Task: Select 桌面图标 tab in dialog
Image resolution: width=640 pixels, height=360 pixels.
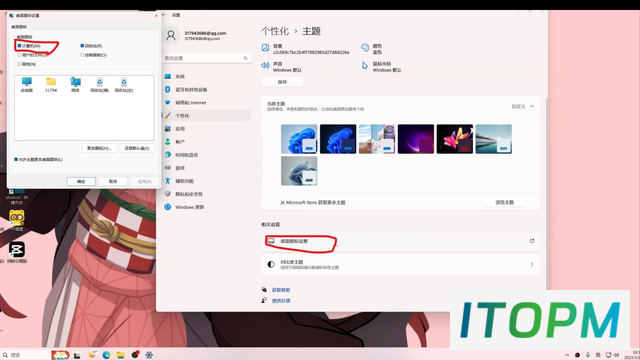Action: (19, 27)
